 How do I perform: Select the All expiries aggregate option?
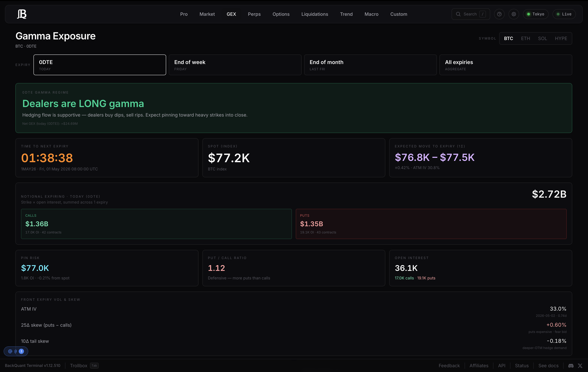tap(505, 65)
